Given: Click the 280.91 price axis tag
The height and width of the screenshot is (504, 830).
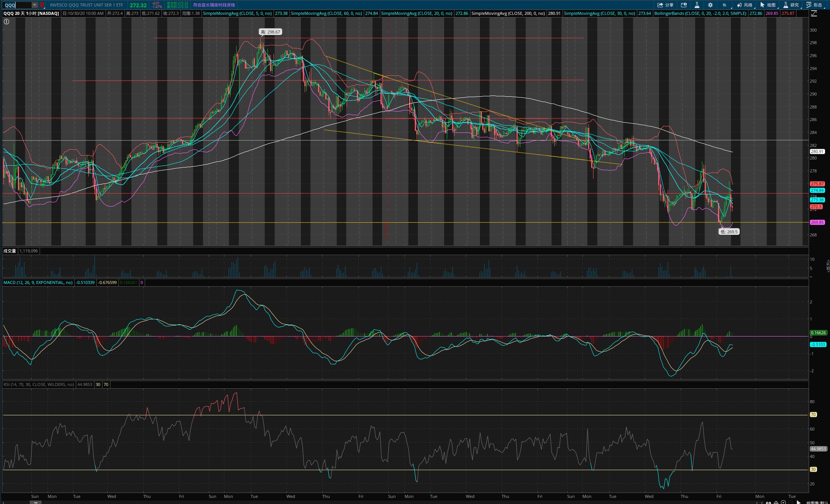Looking at the screenshot, I should coord(817,152).
